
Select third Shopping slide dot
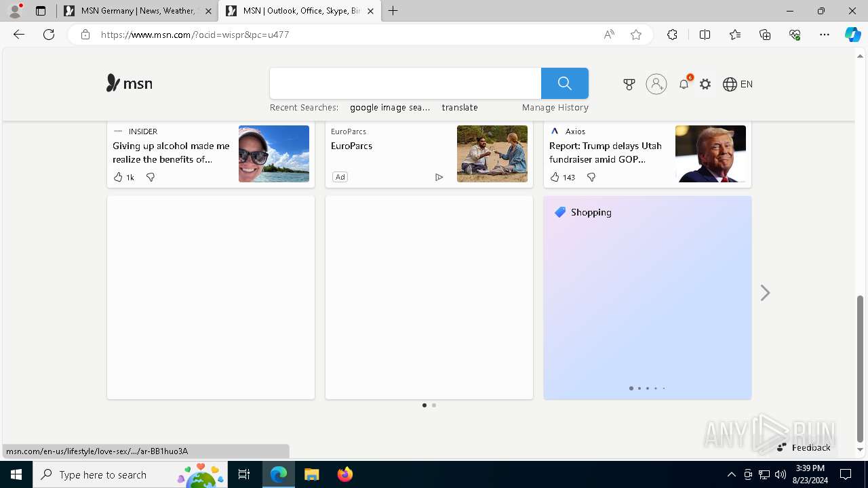coord(648,388)
